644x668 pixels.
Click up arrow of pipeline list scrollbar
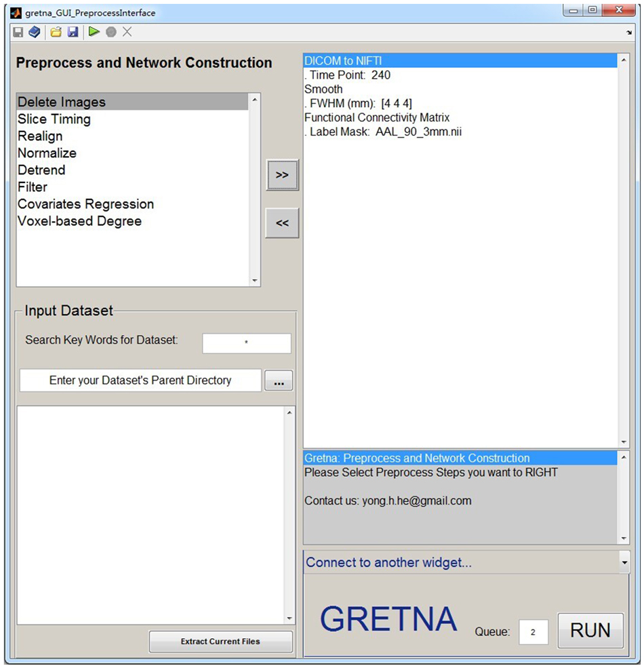(x=624, y=60)
